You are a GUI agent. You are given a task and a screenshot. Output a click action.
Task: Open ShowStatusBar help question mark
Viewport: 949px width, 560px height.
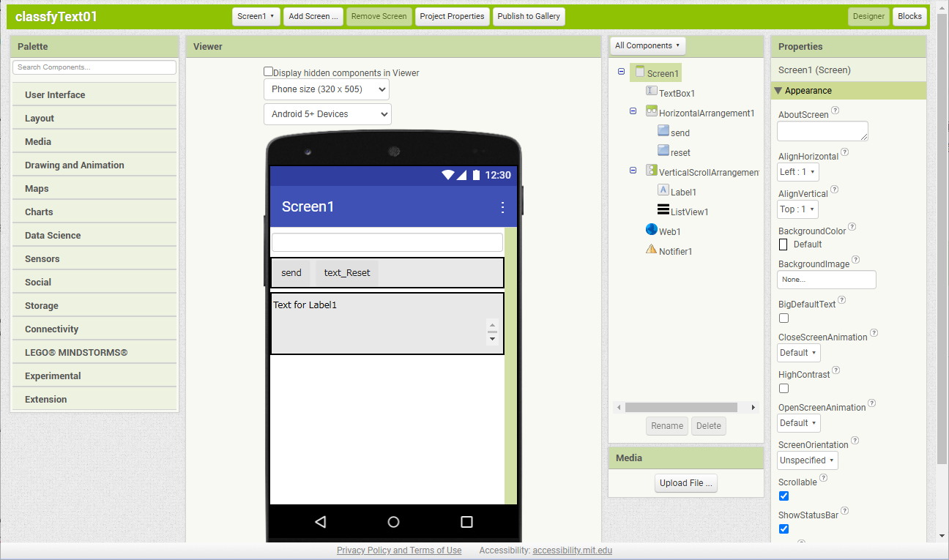[x=846, y=511]
